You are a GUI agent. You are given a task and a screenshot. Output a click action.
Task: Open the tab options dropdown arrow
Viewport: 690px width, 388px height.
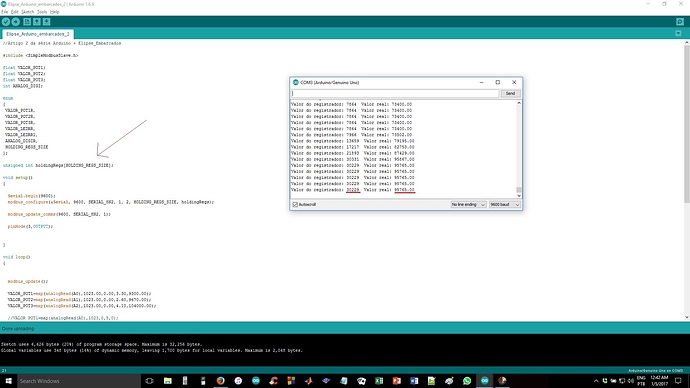(678, 33)
